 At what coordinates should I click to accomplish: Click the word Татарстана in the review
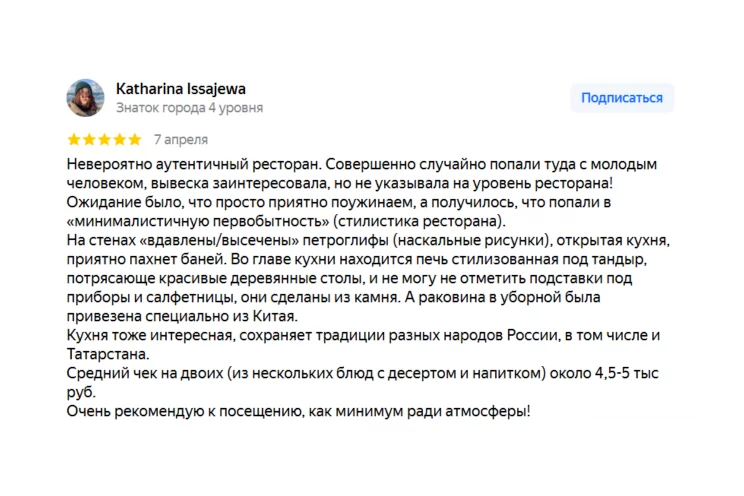[108, 354]
